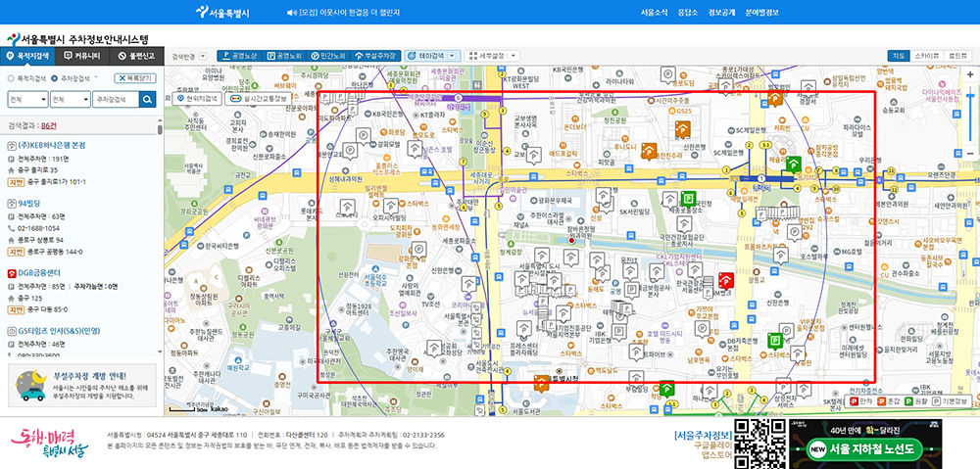
Task: Click the parking icon beside 94빌딩
Action: coord(11,203)
